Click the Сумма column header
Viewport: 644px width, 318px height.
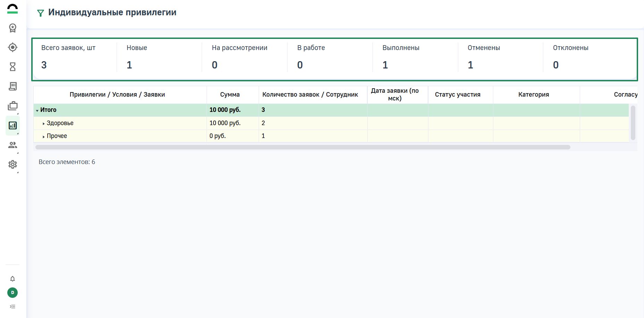pyautogui.click(x=229, y=95)
